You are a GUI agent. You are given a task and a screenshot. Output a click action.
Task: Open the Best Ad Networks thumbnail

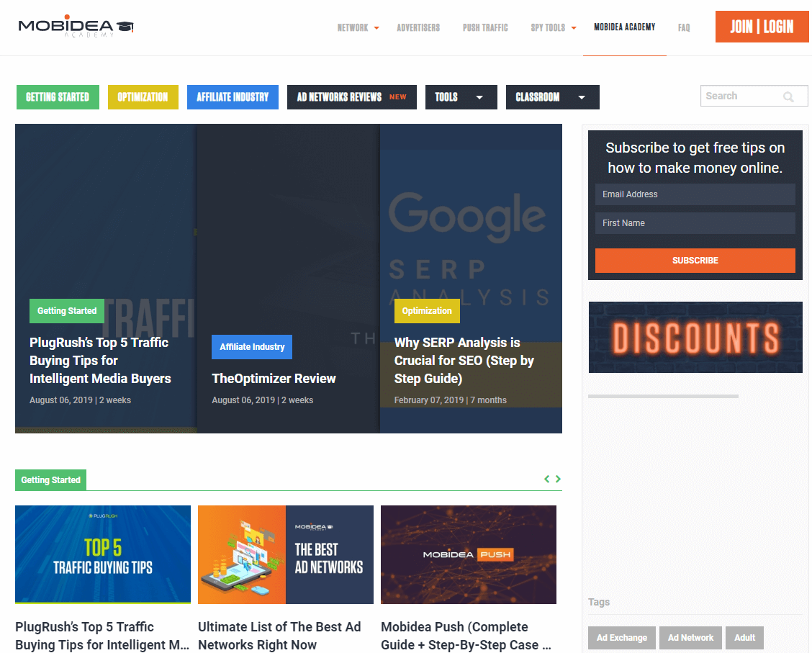pos(286,554)
